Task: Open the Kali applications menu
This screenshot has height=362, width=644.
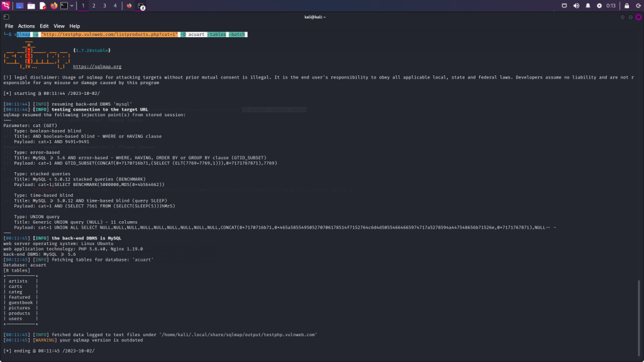Action: 6,6
